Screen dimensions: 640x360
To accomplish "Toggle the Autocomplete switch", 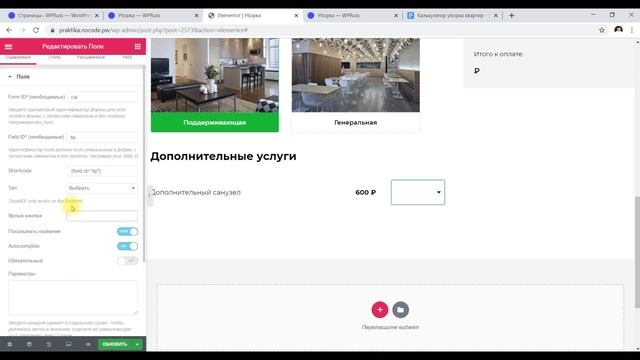I will pyautogui.click(x=127, y=246).
